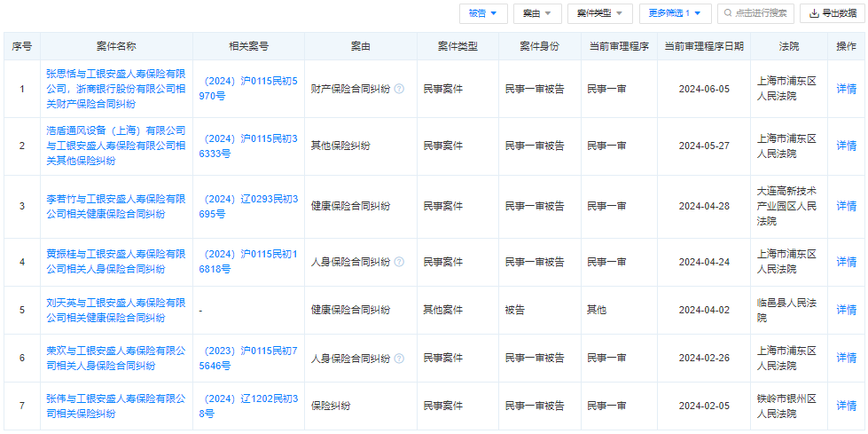The image size is (868, 434).
Task: Open 详情 for the row 7 case
Action: pos(846,406)
